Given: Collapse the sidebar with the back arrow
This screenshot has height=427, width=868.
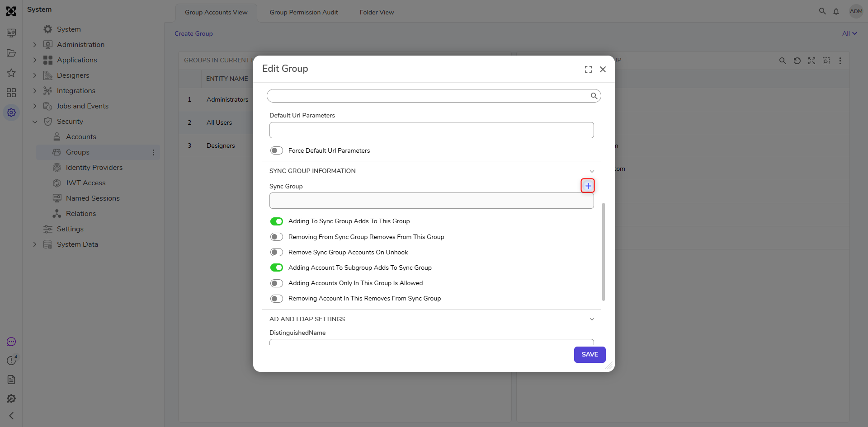Looking at the screenshot, I should click(x=11, y=416).
